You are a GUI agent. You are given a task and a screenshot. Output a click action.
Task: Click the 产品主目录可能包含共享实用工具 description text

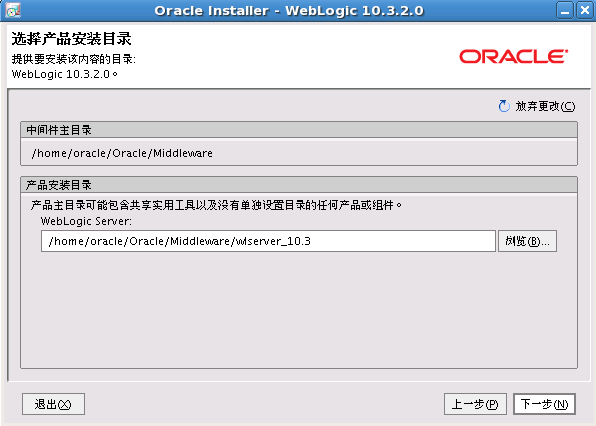click(x=216, y=205)
